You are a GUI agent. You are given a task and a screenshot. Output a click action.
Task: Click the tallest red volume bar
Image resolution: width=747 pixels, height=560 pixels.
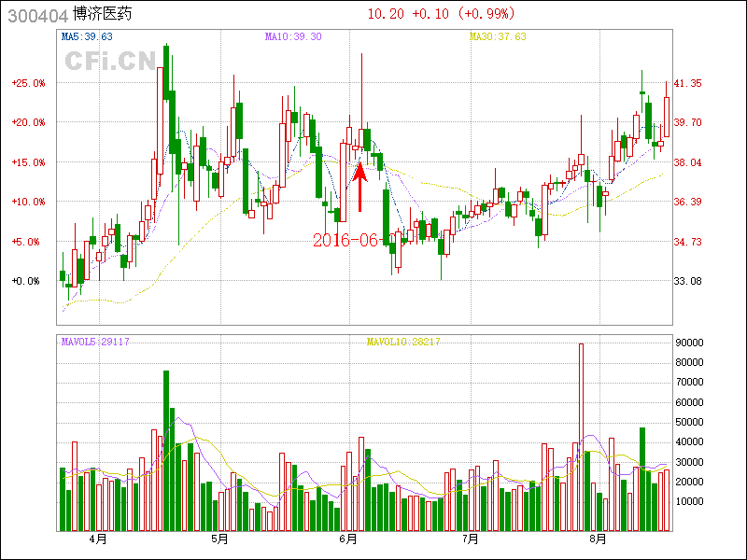(x=581, y=437)
